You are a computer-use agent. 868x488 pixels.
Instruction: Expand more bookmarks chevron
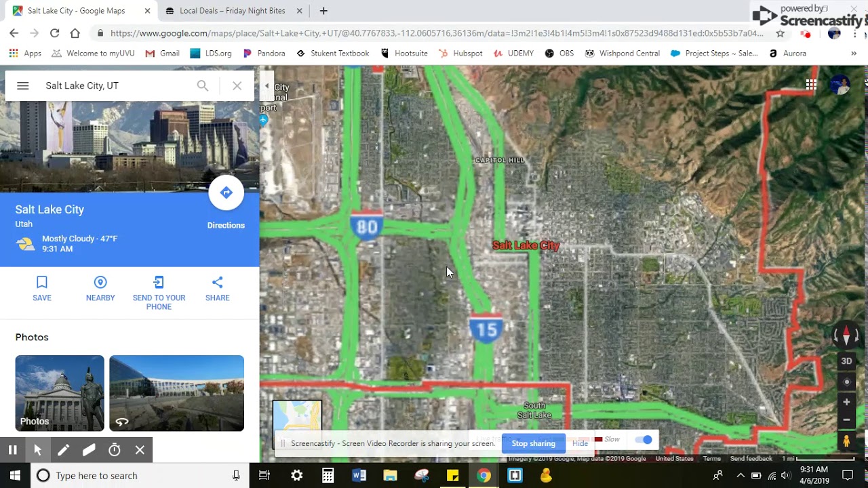tap(854, 54)
